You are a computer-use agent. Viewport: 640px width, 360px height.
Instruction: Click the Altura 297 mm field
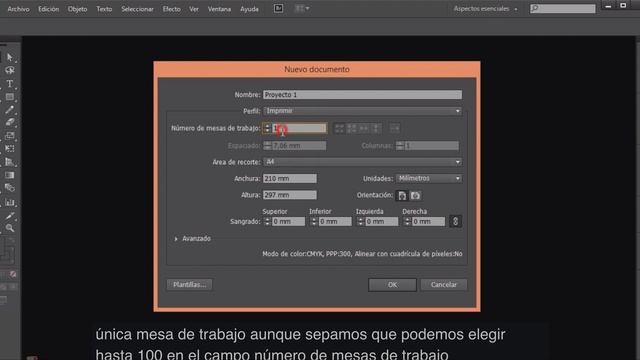click(290, 195)
